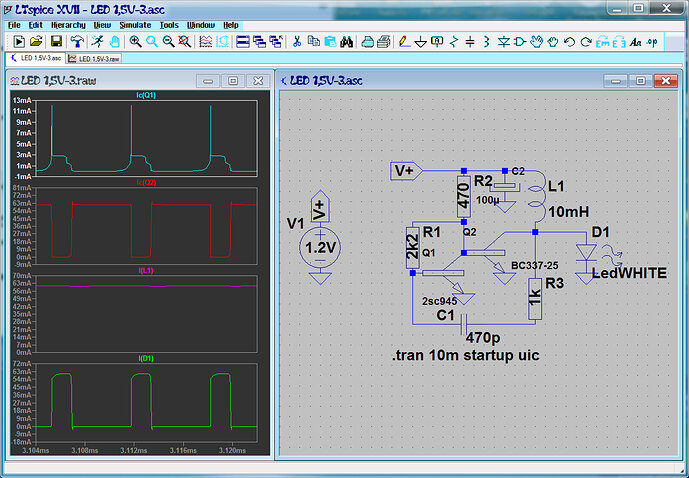Click the 10mH inductor value text

tap(569, 212)
